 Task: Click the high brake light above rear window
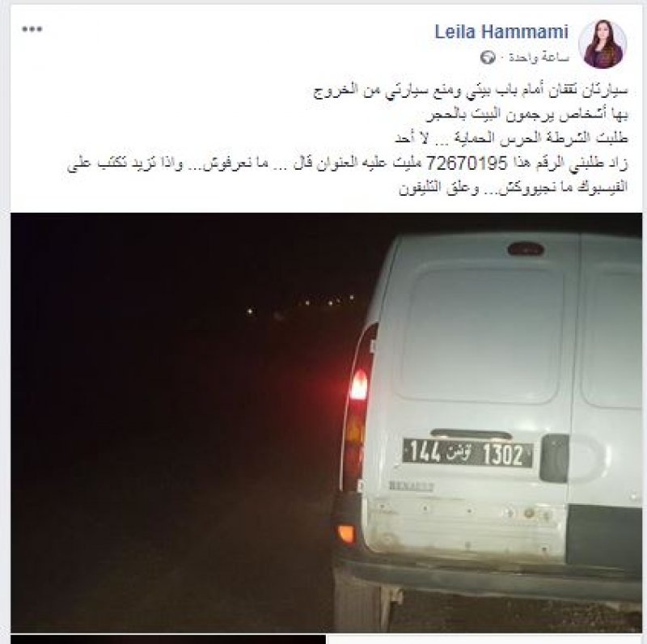(x=525, y=249)
